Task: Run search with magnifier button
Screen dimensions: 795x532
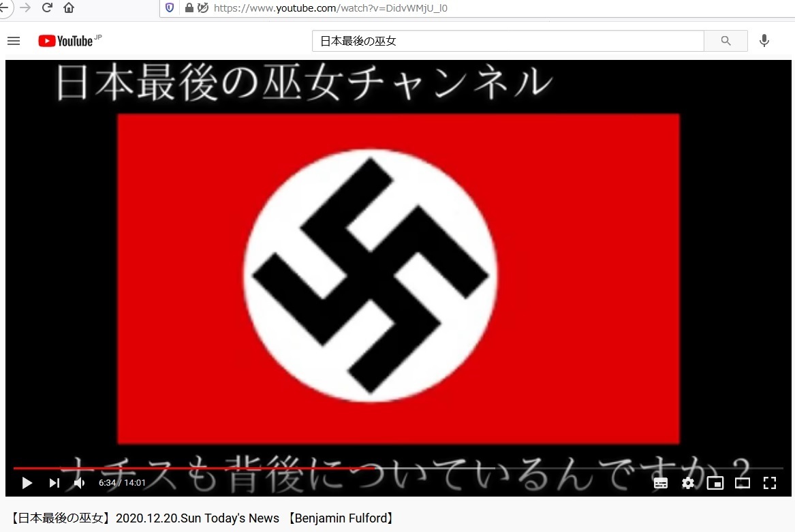Action: (x=726, y=41)
